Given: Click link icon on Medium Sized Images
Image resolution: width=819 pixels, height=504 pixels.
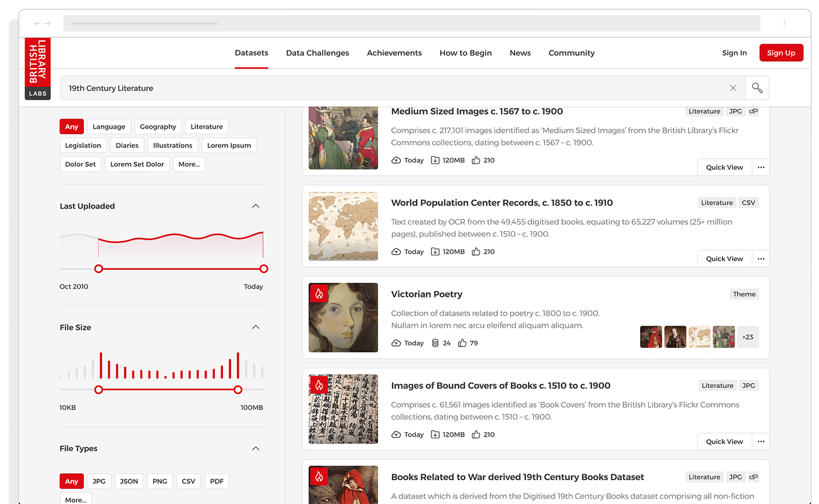Looking at the screenshot, I should coord(753,112).
